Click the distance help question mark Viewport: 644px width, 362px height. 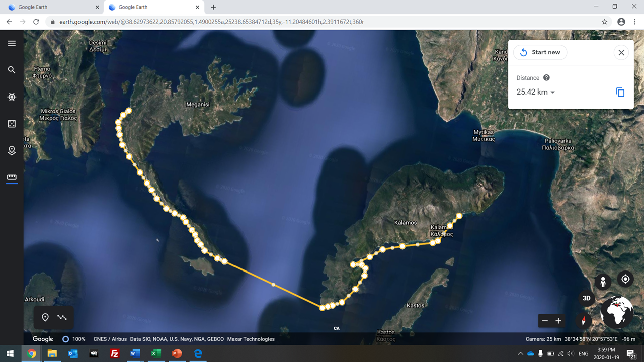coord(546,78)
